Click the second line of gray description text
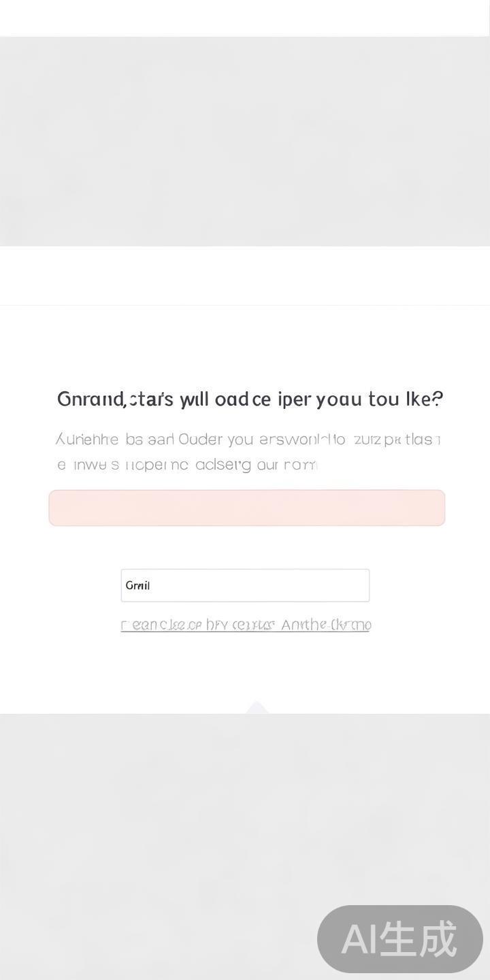This screenshot has height=980, width=490. click(186, 465)
